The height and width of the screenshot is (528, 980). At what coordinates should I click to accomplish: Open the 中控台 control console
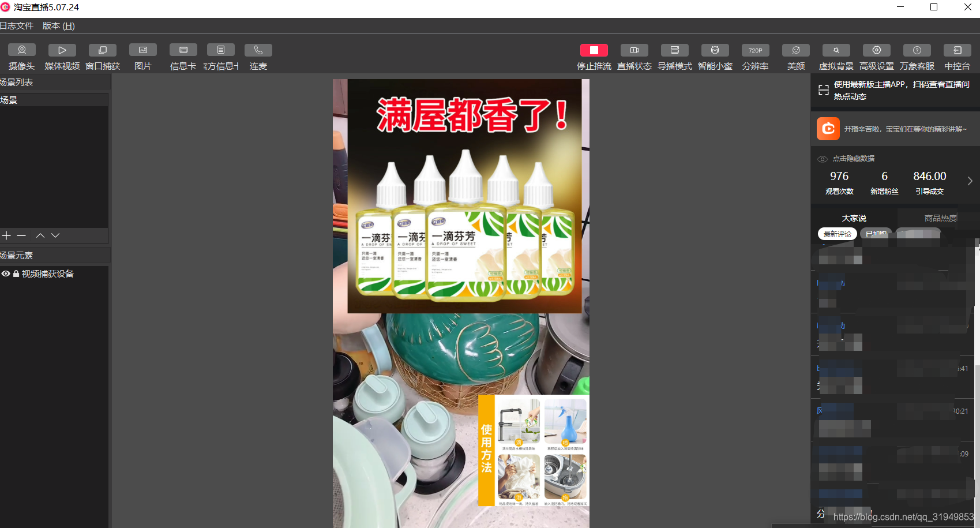[958, 50]
